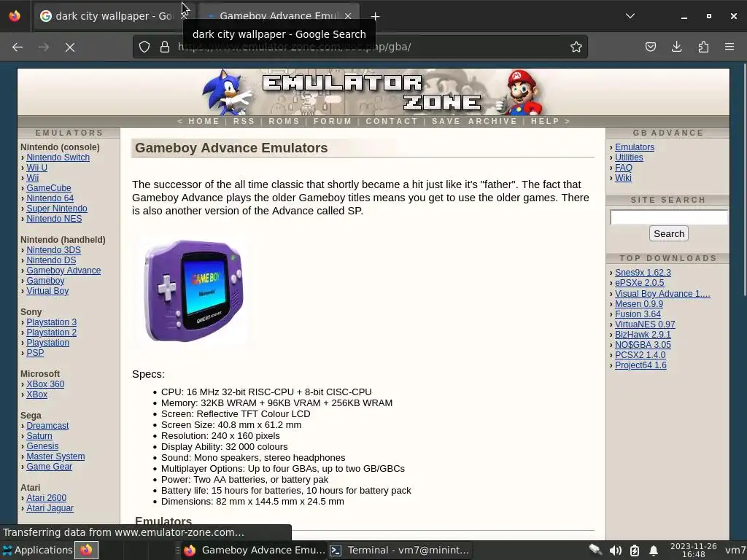
Task: Open ePSXe 2.0.5 top download
Action: (639, 283)
